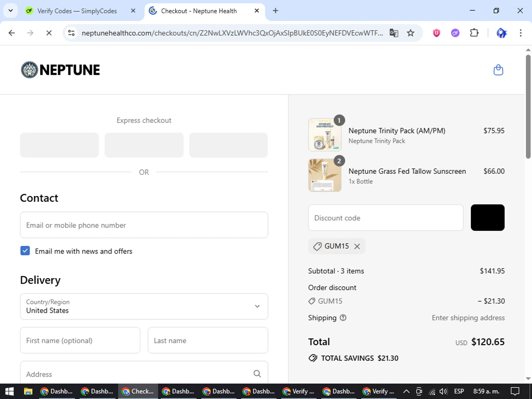Screen dimensions: 532x399
Task: Open the tab search dropdown arrow
Action: (11, 11)
